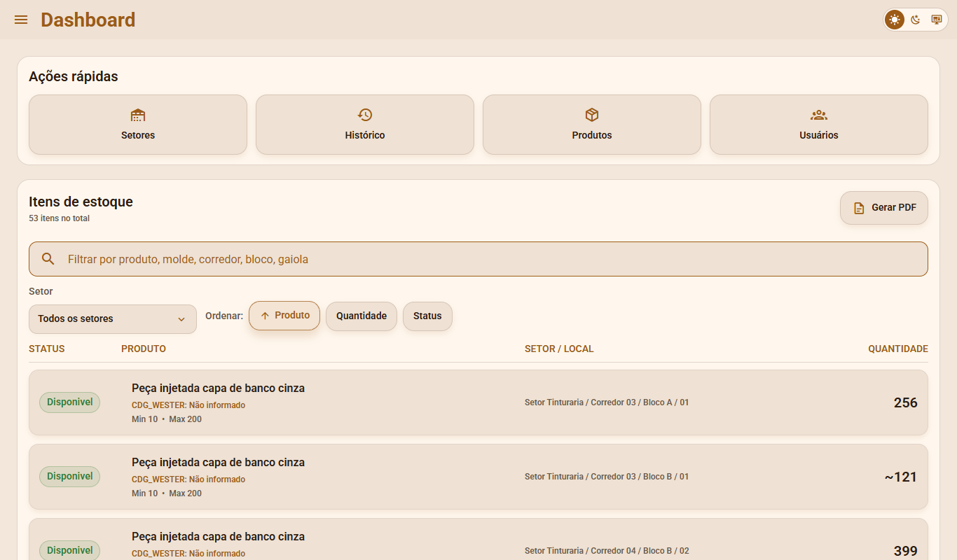Switch to light theme sun icon
Viewport: 957px width, 560px height.
coord(895,20)
